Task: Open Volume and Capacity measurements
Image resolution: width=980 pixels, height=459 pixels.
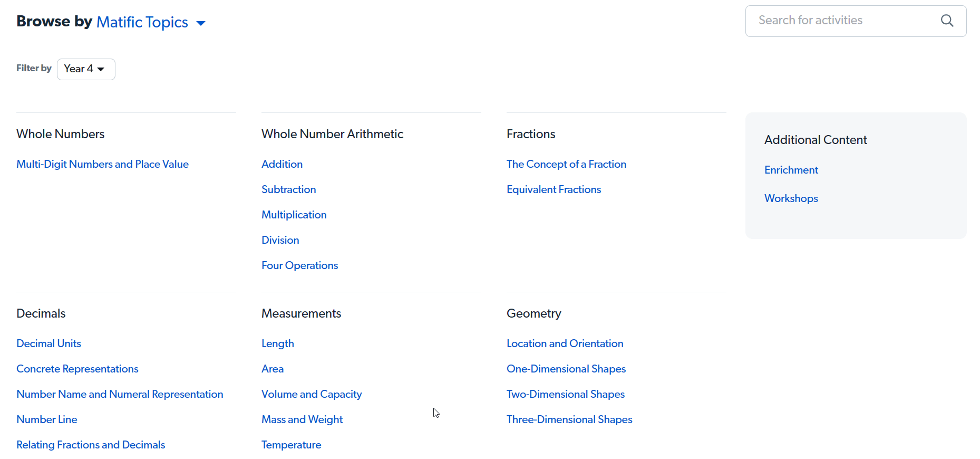Action: coord(312,394)
